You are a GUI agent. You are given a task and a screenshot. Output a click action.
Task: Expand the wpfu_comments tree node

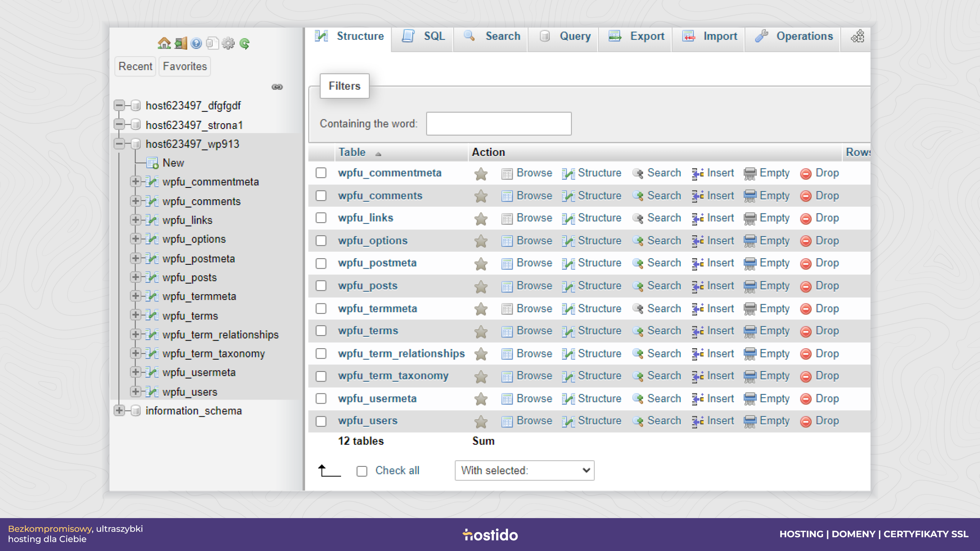[135, 201]
